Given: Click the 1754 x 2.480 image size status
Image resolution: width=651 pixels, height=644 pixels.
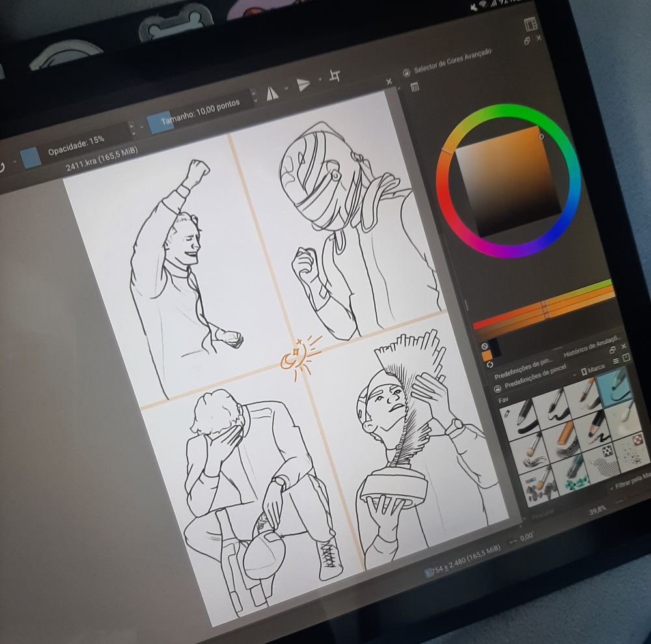Looking at the screenshot, I should point(467,560).
